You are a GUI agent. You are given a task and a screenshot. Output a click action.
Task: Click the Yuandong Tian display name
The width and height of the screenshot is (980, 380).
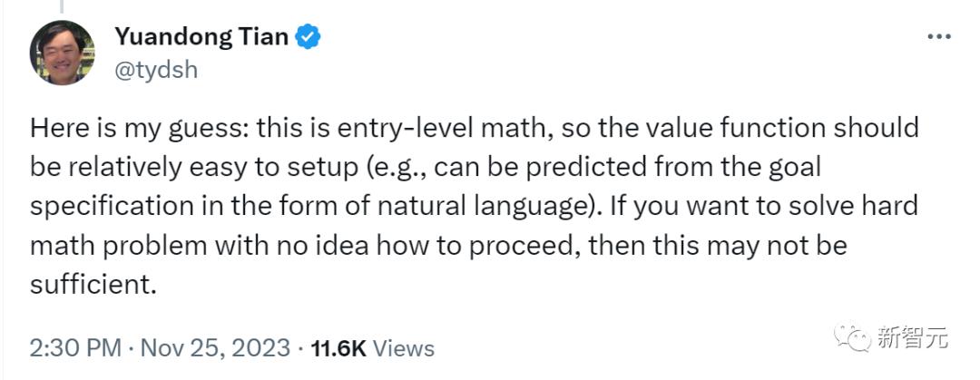pos(201,37)
